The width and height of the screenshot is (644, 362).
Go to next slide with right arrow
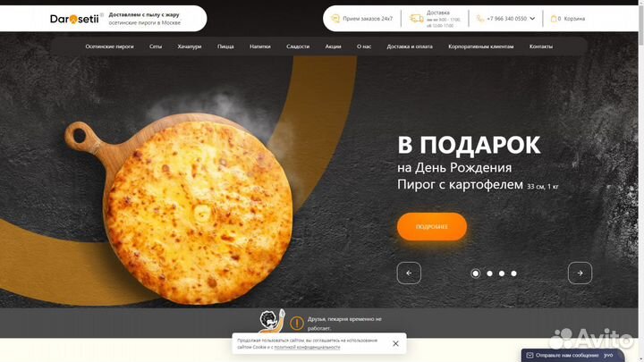tap(580, 273)
